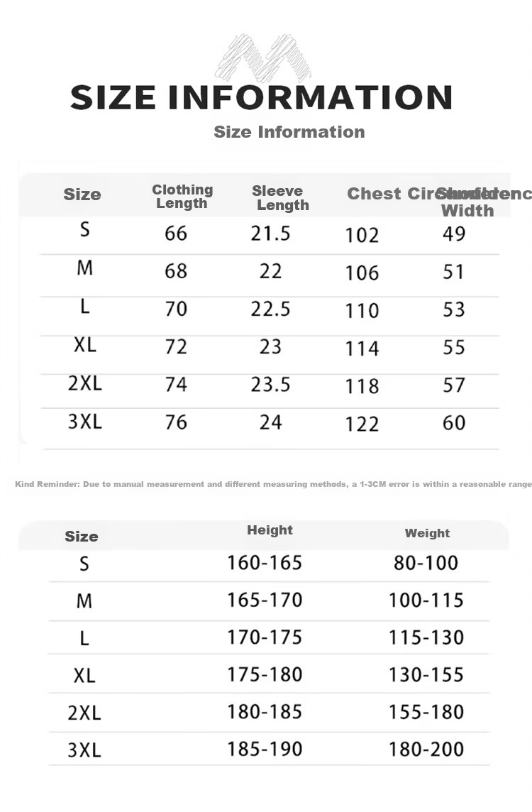This screenshot has height=812, width=532.
Task: Click the Kind Reminder measurement note
Action: pos(273,483)
